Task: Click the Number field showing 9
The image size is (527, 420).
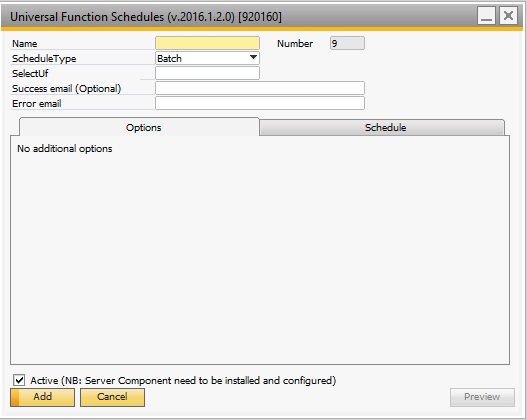Action: tap(347, 43)
